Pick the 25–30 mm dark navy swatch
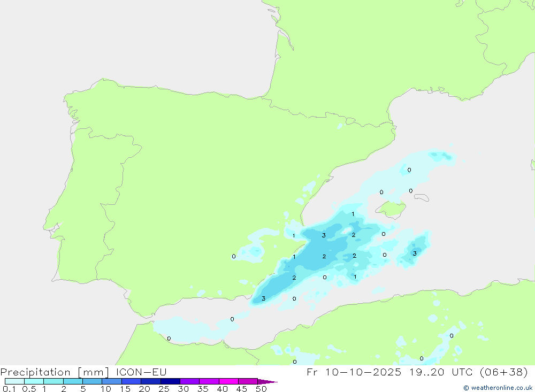535x392 pixels. coord(170,381)
